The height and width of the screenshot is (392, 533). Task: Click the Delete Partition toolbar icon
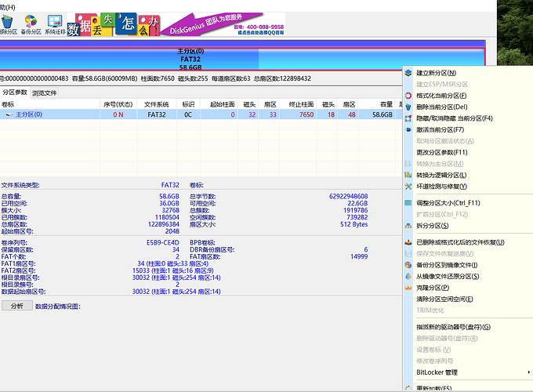pos(8,24)
